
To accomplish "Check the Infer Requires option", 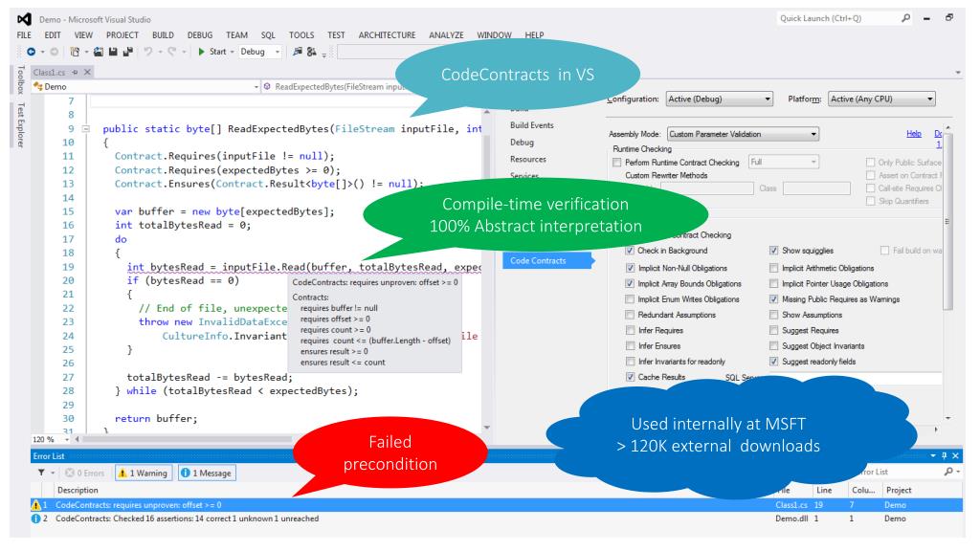I will point(630,330).
